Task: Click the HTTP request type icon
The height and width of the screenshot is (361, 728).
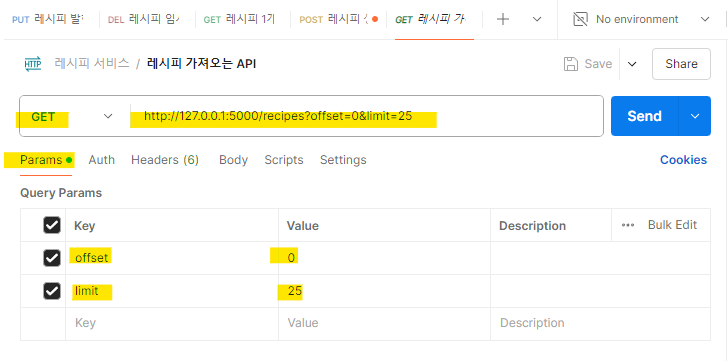Action: [32, 64]
